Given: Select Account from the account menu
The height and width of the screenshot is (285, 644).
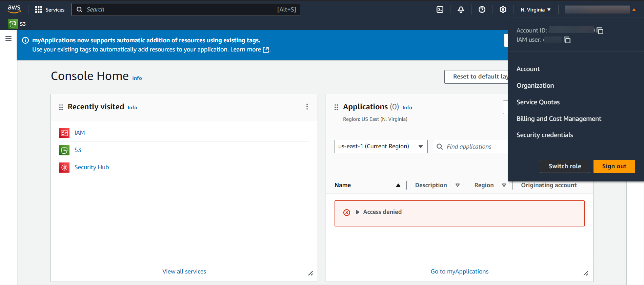Looking at the screenshot, I should click(528, 69).
